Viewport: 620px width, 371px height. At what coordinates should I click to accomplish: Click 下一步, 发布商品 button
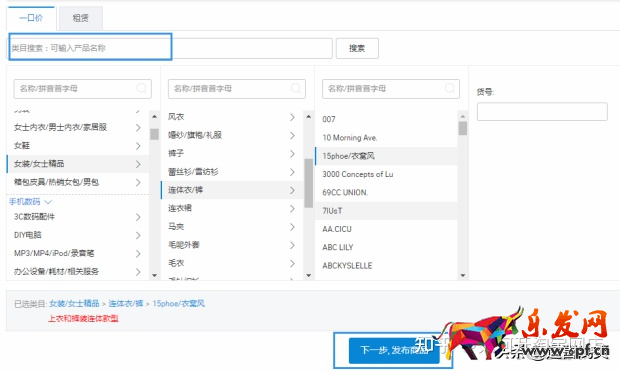(x=394, y=350)
